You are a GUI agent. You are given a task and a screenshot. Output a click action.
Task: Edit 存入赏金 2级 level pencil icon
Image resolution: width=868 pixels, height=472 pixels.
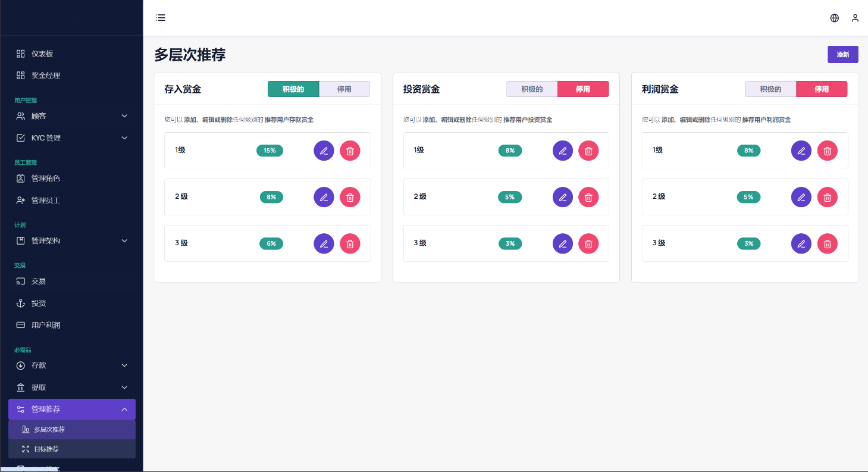tap(324, 197)
